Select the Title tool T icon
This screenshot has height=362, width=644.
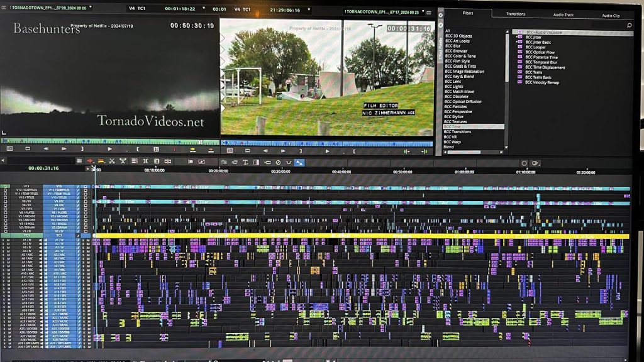(246, 162)
